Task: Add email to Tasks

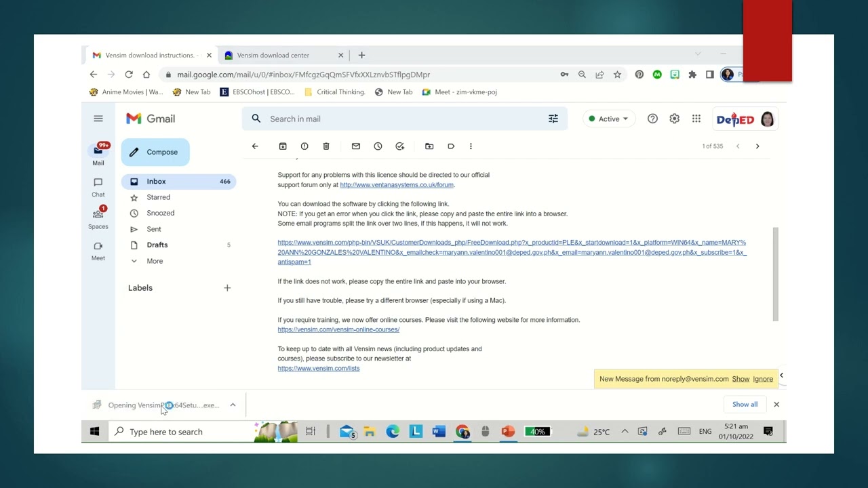Action: (x=400, y=146)
